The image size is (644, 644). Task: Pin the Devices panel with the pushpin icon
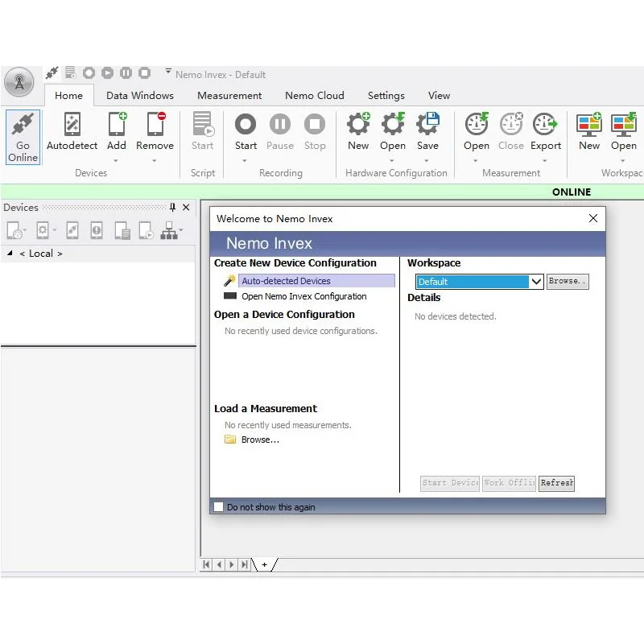(172, 208)
